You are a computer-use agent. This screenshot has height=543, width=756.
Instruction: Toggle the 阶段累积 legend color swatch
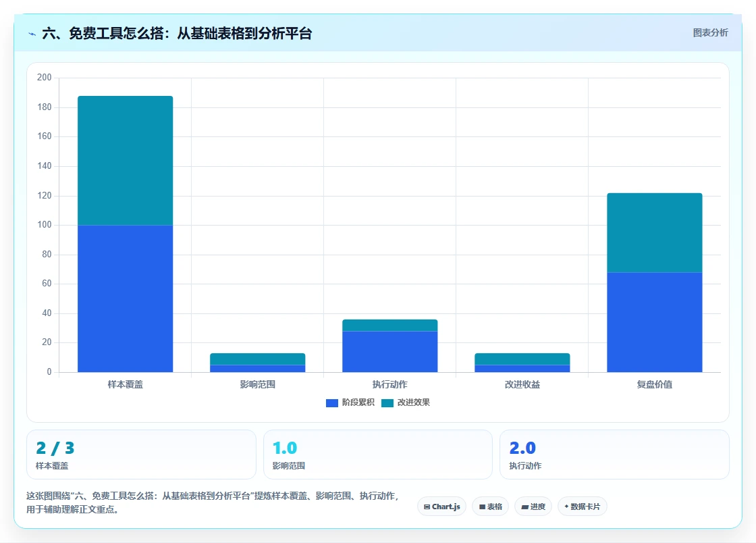[331, 403]
